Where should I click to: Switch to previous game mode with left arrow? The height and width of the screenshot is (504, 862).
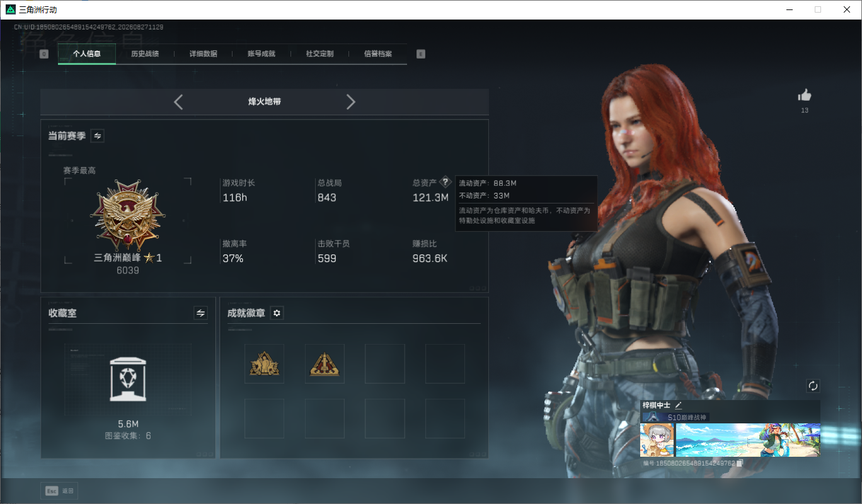pyautogui.click(x=178, y=102)
